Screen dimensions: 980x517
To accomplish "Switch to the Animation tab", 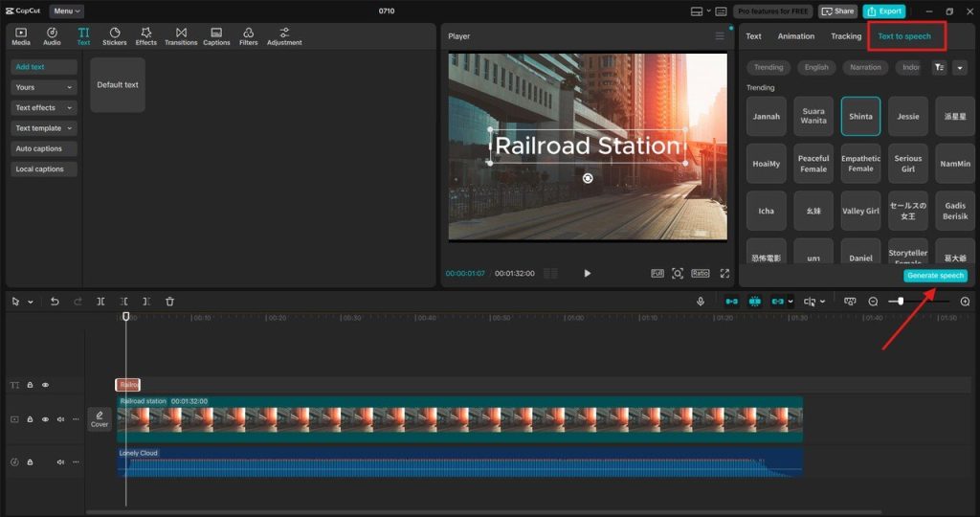I will coord(795,36).
